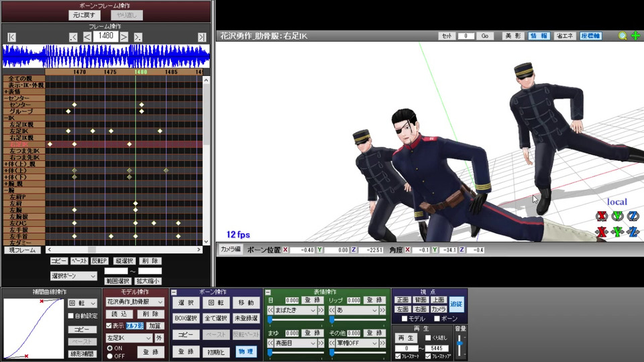Click the 音量 volume slider

(460, 345)
